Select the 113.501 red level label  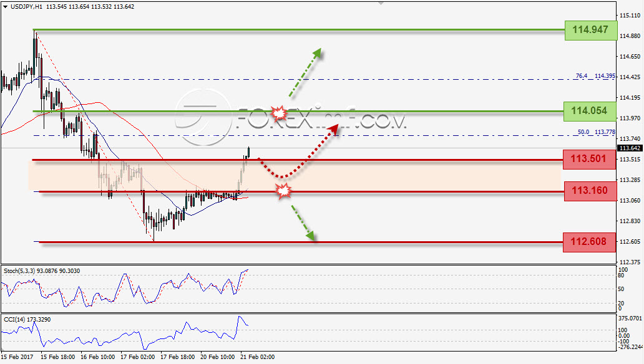[589, 159]
